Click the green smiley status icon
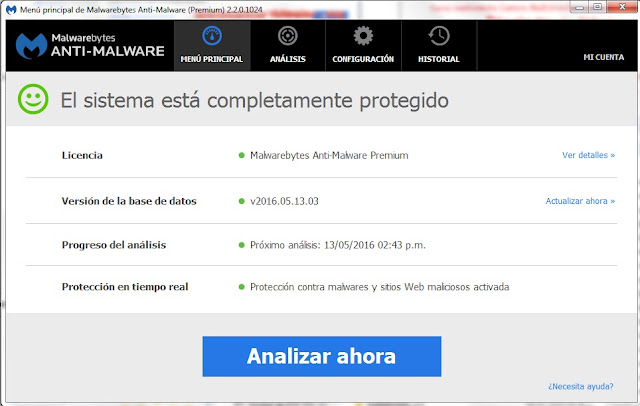The width and height of the screenshot is (640, 406). 33,99
